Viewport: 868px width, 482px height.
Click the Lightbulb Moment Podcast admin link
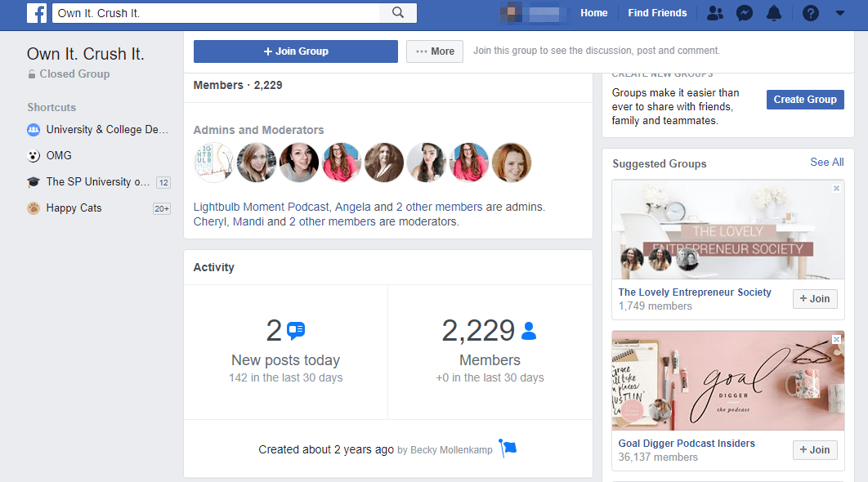point(261,207)
